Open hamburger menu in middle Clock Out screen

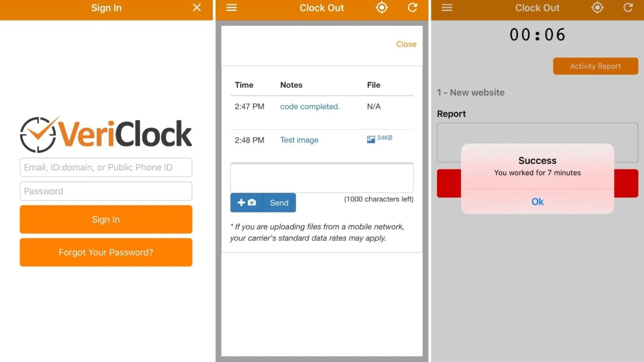click(x=231, y=8)
